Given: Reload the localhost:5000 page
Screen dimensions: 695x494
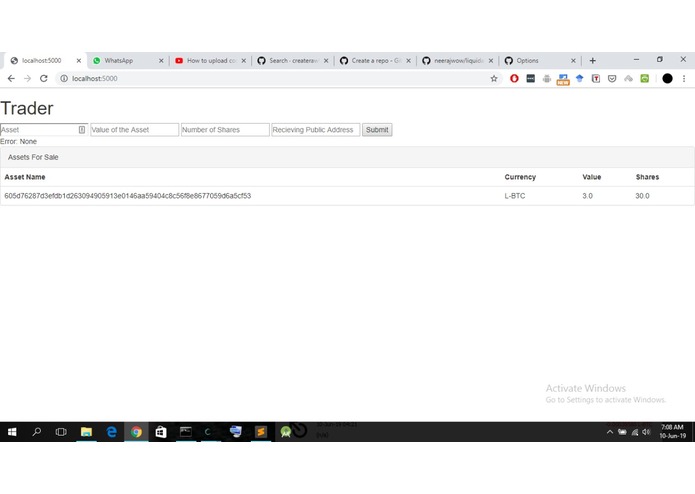Looking at the screenshot, I should (43, 78).
